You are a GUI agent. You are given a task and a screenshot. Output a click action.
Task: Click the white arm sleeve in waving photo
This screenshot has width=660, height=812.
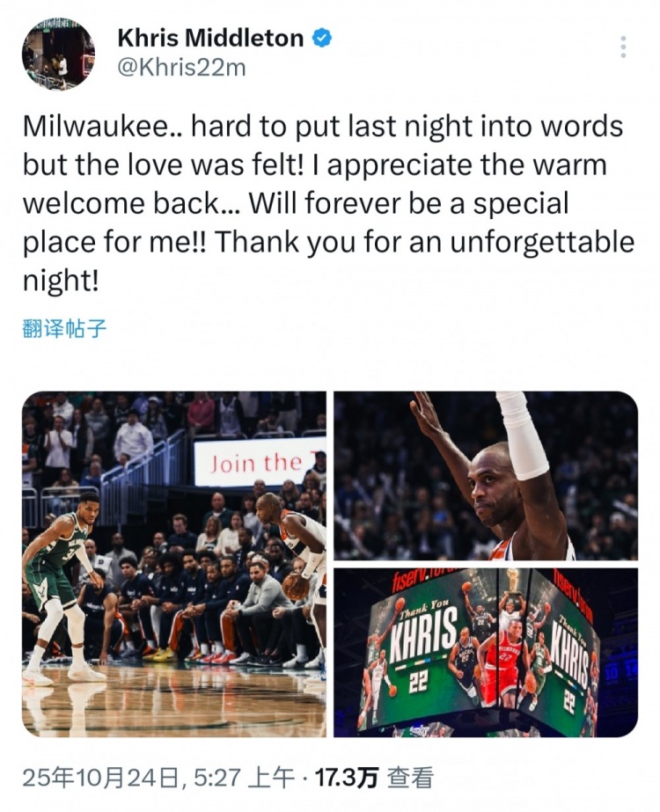523,435
